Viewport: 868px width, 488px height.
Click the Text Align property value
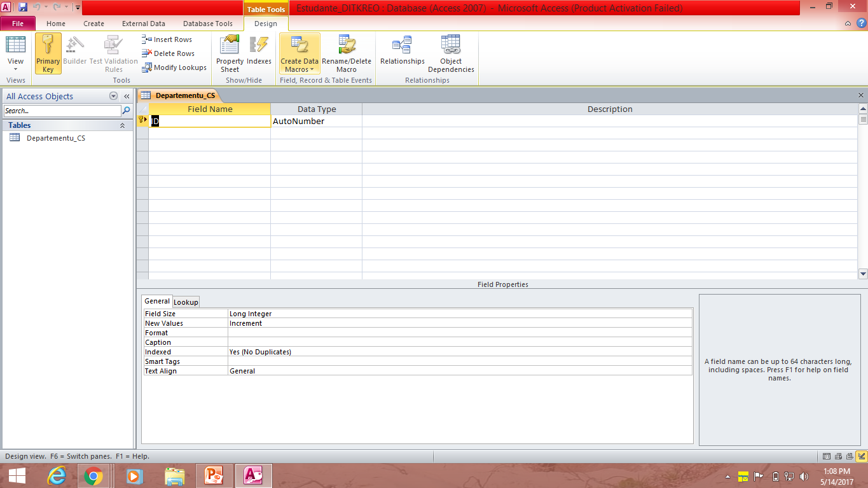(460, 371)
